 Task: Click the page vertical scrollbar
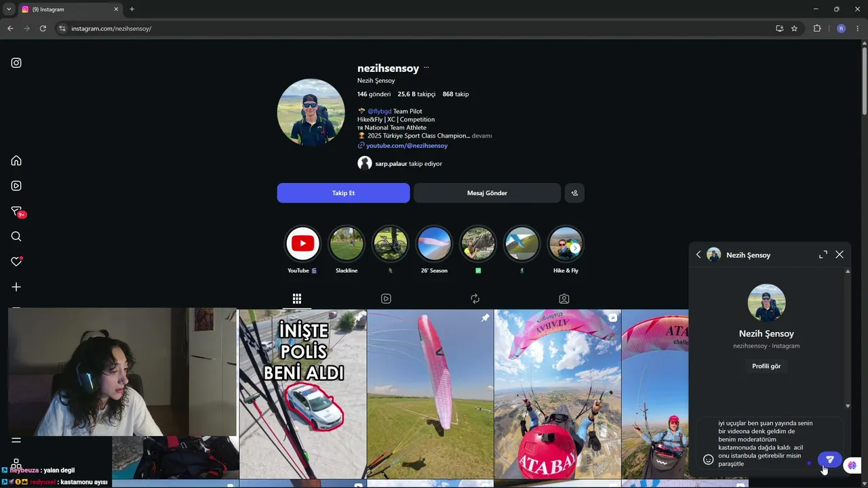(x=864, y=81)
